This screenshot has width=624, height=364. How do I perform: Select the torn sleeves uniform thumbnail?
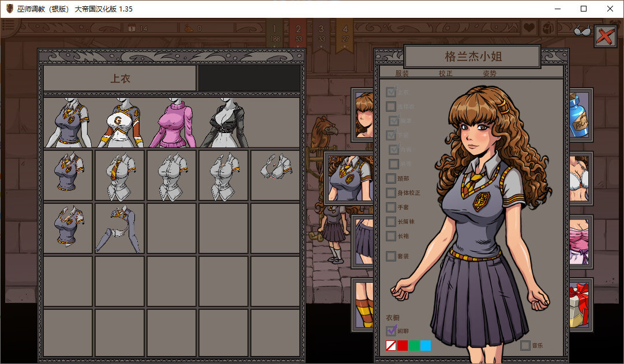121,229
